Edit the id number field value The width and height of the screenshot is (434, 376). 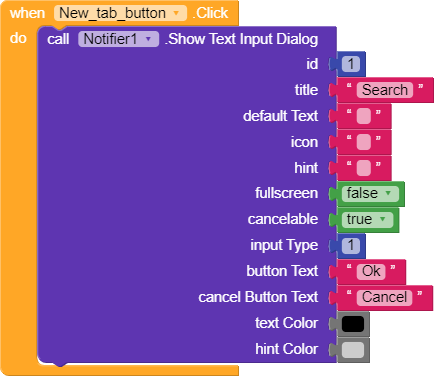(351, 64)
